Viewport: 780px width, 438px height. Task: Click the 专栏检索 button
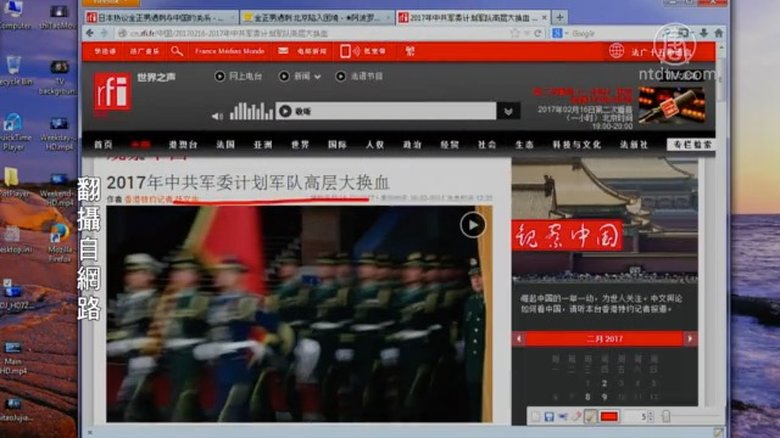(691, 144)
